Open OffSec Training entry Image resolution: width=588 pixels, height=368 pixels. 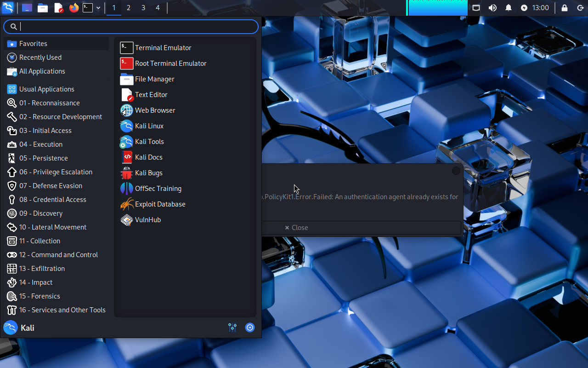point(185,189)
